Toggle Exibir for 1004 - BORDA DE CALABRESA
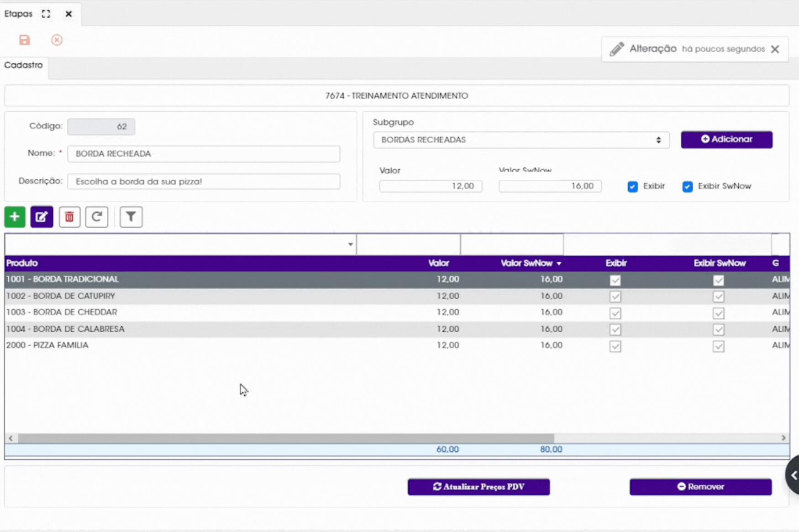799x532 pixels. coord(615,329)
